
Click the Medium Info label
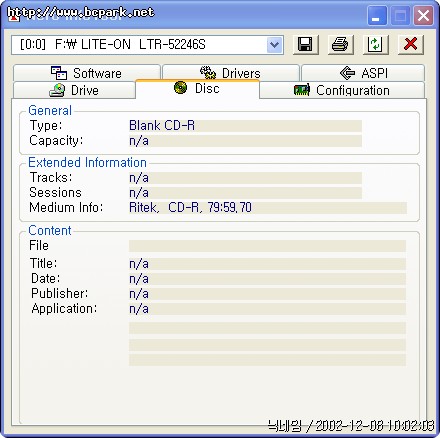click(66, 208)
